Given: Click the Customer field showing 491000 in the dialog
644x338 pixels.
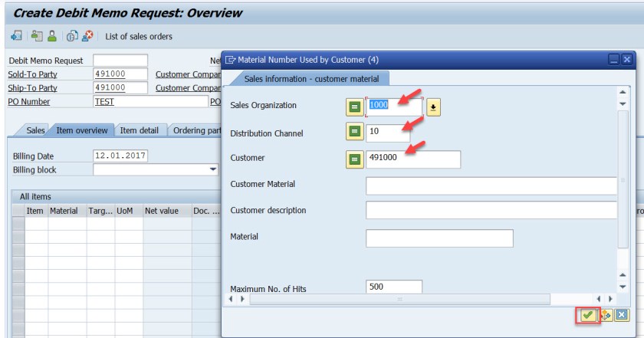Looking at the screenshot, I should [x=412, y=159].
